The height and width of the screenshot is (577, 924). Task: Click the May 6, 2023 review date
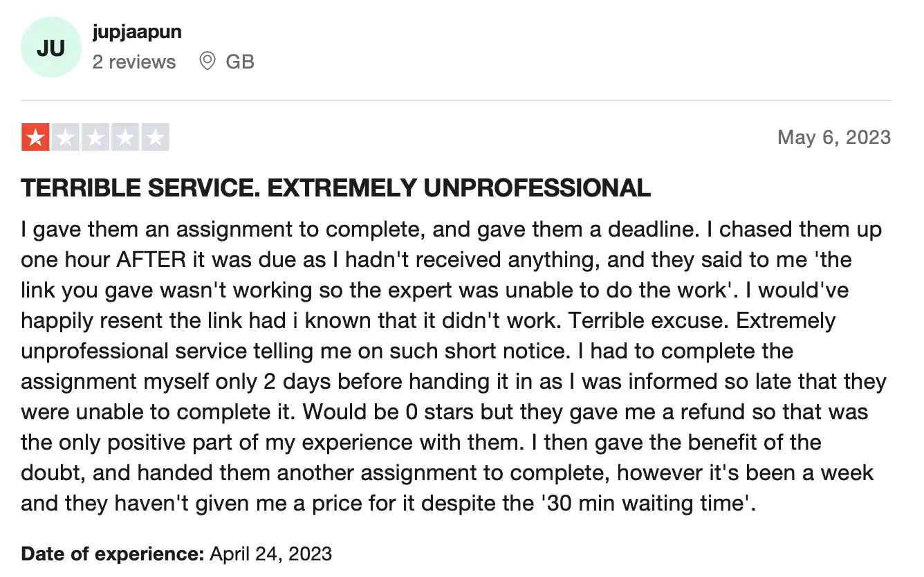[834, 137]
